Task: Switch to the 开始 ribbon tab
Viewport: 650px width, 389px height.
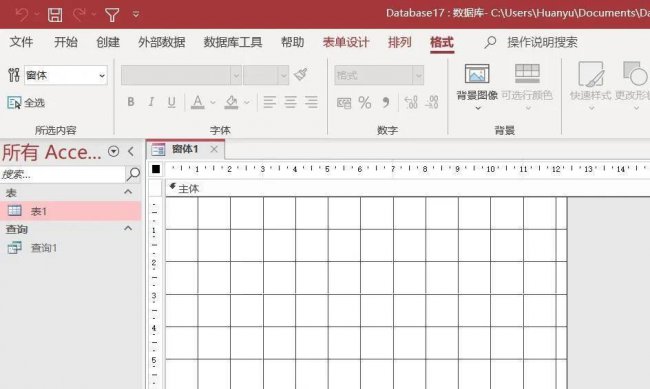Action: [66, 42]
